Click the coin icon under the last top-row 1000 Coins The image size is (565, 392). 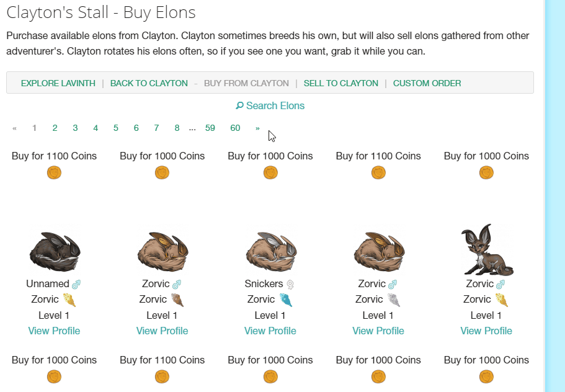(x=486, y=172)
